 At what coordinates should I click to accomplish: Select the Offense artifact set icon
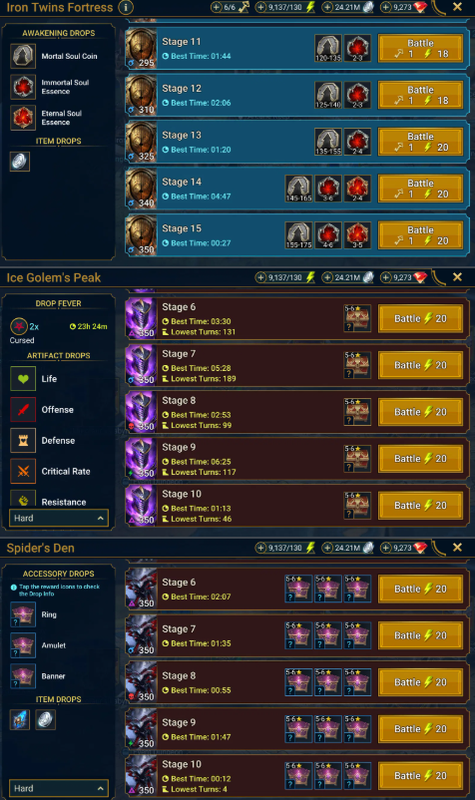pos(23,410)
